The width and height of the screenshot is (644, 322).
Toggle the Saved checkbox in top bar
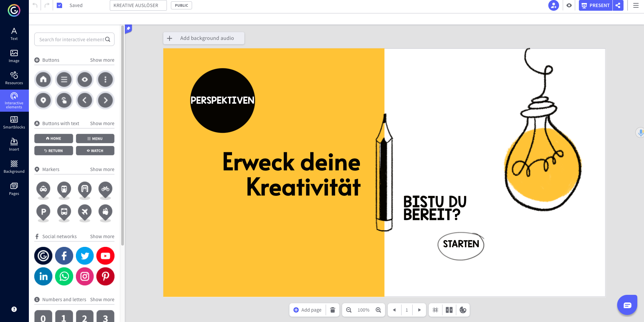pos(59,5)
